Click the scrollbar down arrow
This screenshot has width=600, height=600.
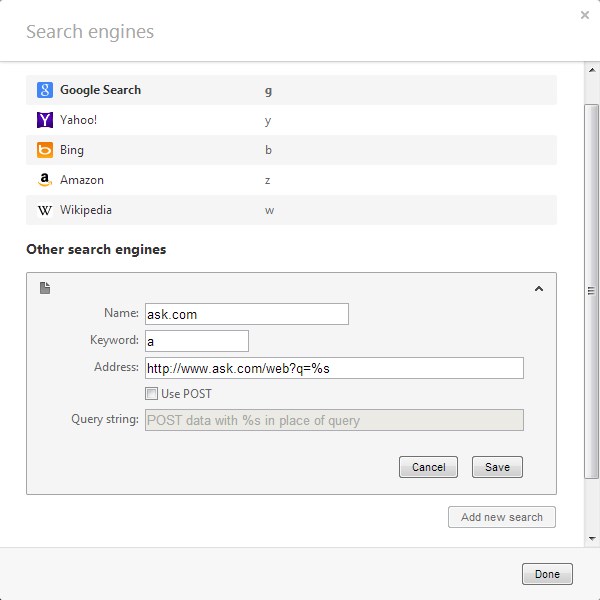(592, 539)
